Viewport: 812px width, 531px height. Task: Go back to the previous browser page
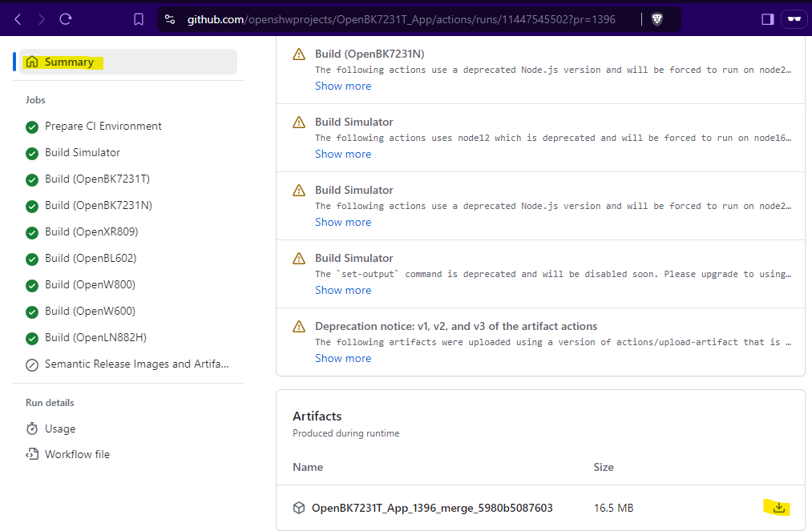18,20
